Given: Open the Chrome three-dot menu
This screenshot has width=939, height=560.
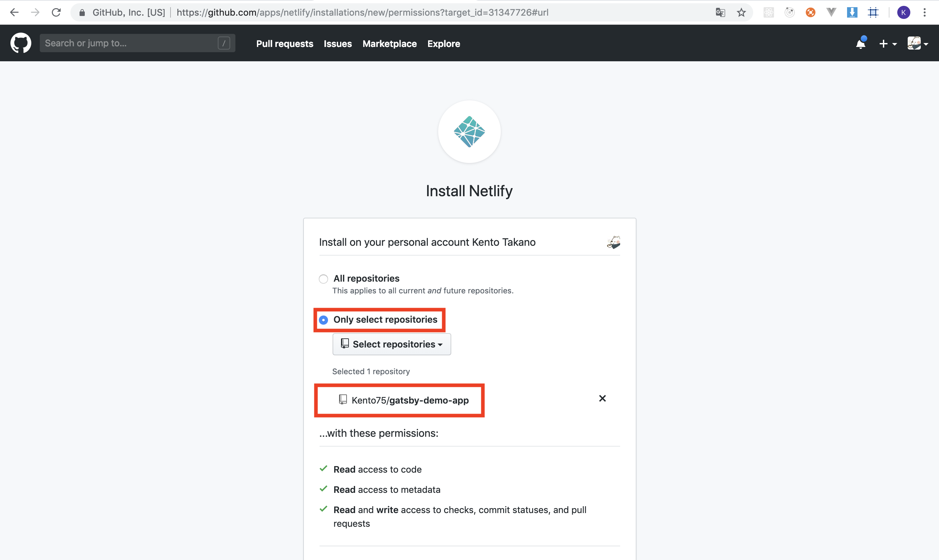Looking at the screenshot, I should point(925,12).
